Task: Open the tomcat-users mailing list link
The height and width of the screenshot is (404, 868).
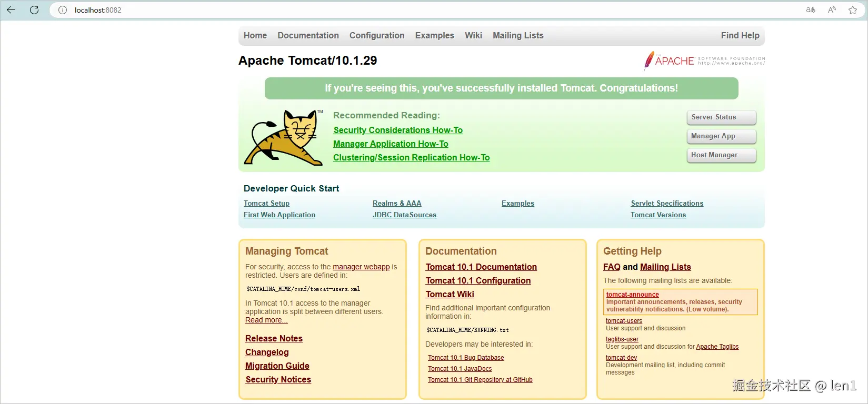Action: [624, 321]
